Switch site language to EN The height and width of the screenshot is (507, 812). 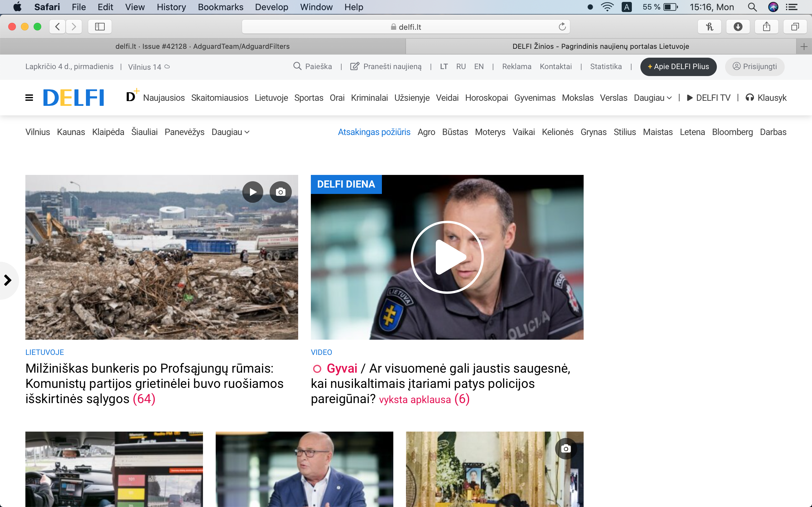tap(478, 67)
